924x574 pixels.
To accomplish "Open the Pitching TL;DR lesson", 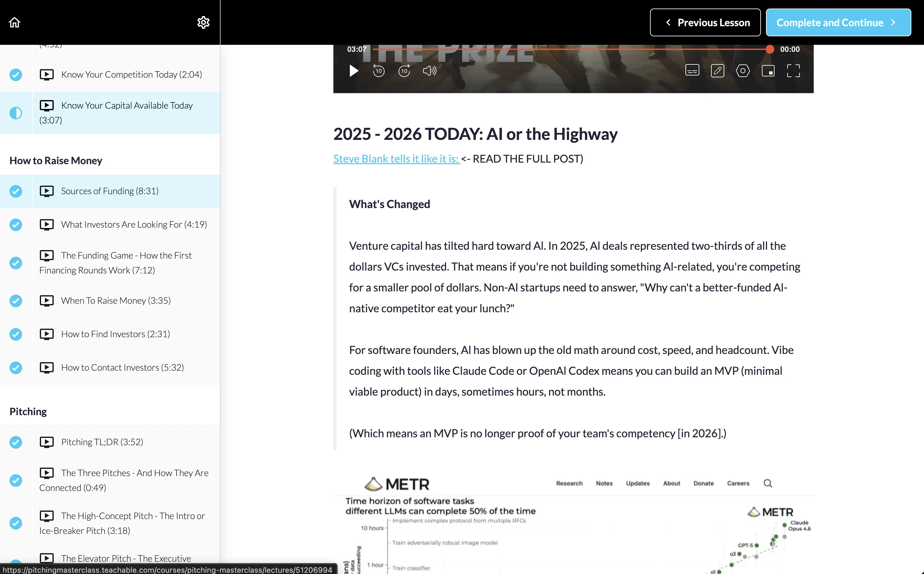I will 102,441.
